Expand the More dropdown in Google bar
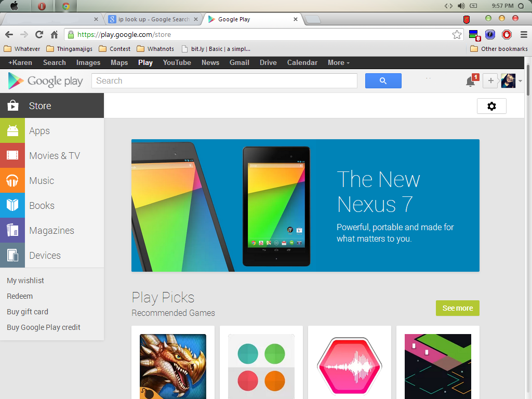The image size is (532, 399). (339, 62)
